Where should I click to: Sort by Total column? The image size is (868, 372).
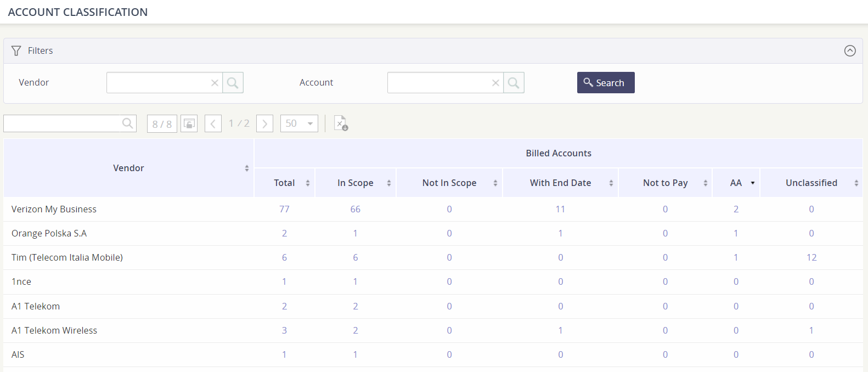308,183
